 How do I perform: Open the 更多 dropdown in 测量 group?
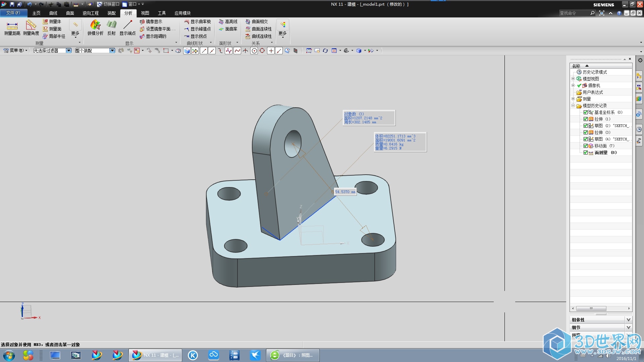(75, 28)
